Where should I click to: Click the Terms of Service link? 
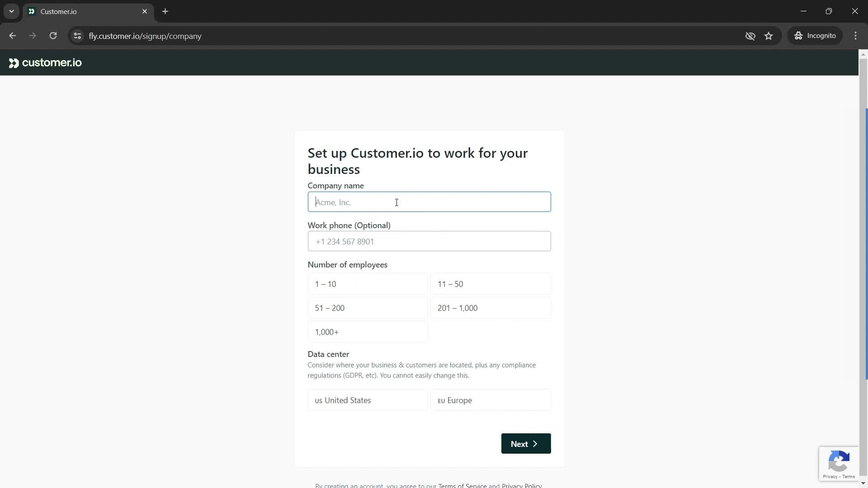462,485
